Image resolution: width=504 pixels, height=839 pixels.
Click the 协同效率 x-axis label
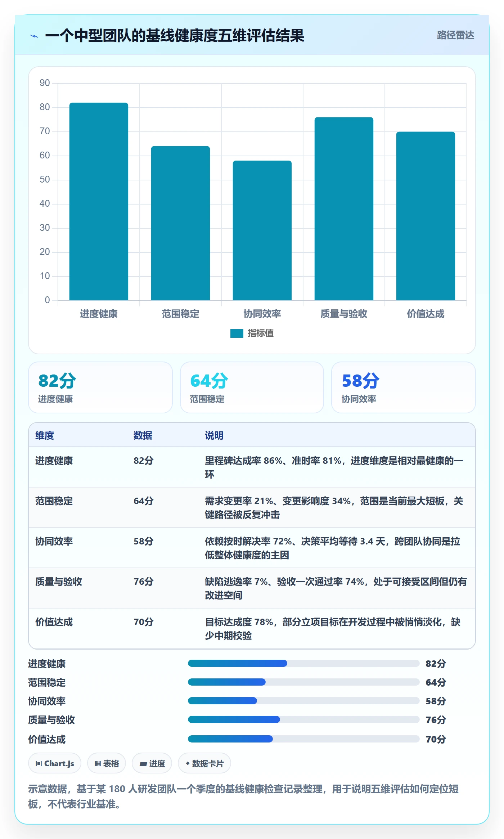262,314
